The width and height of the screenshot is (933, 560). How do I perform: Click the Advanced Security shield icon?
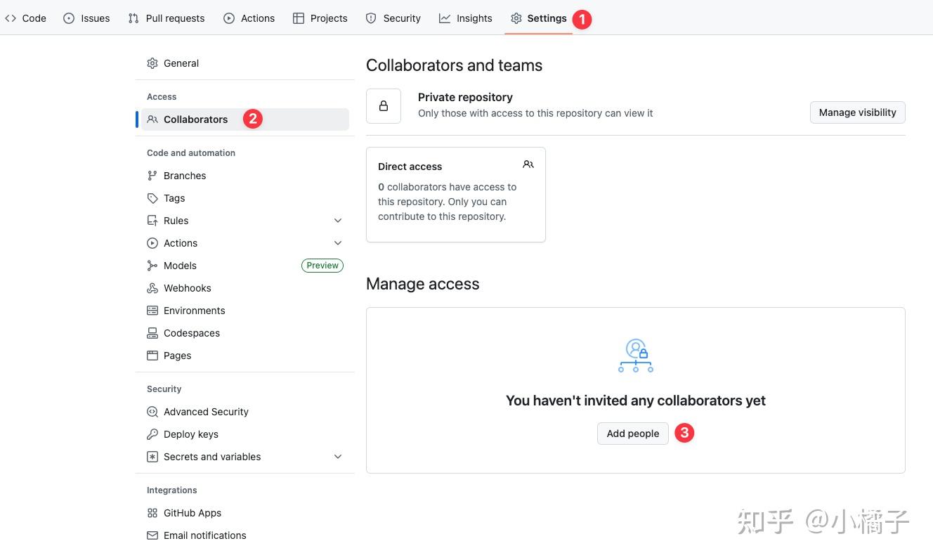tap(152, 412)
